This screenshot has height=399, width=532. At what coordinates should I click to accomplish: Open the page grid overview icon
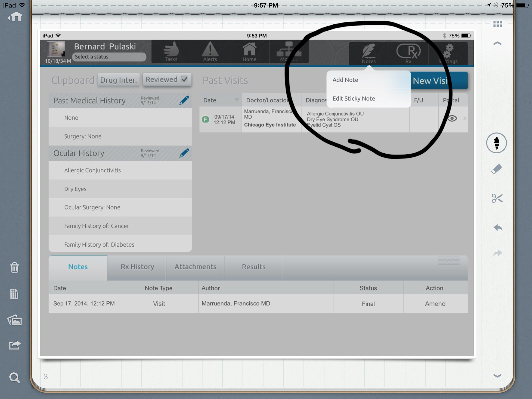click(497, 24)
